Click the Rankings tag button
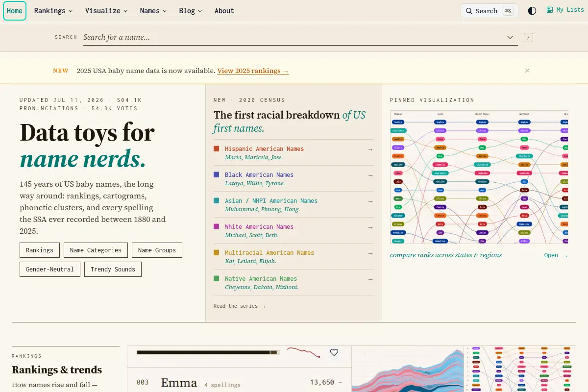This screenshot has height=392, width=588. coord(40,250)
